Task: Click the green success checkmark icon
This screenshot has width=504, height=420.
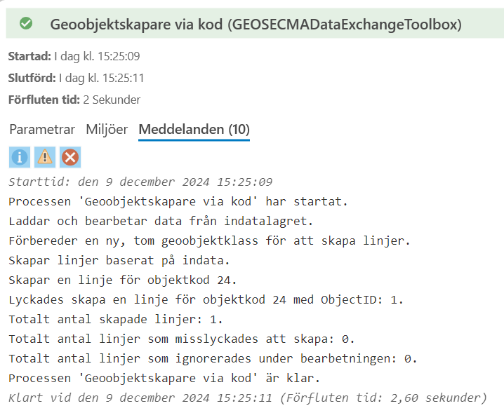Action: click(x=26, y=24)
